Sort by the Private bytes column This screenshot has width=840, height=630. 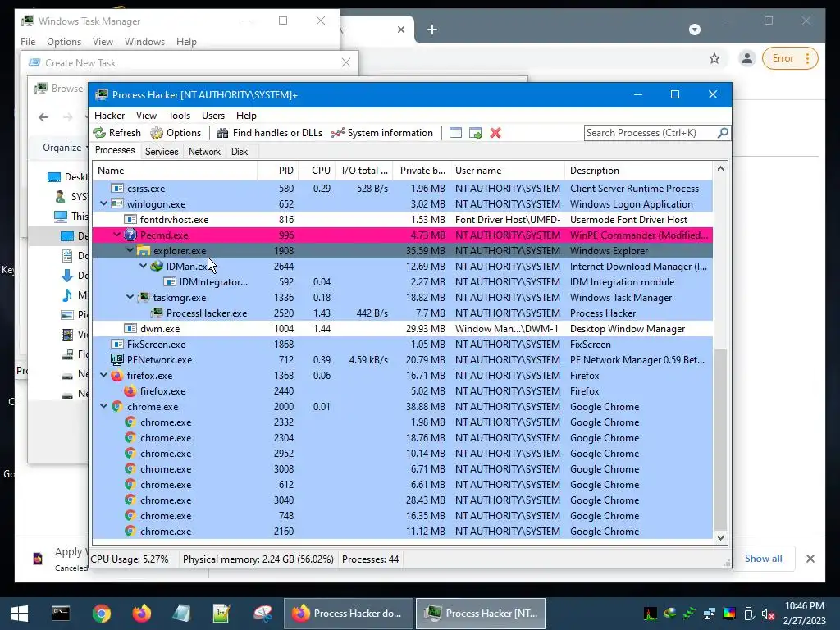[x=422, y=171]
